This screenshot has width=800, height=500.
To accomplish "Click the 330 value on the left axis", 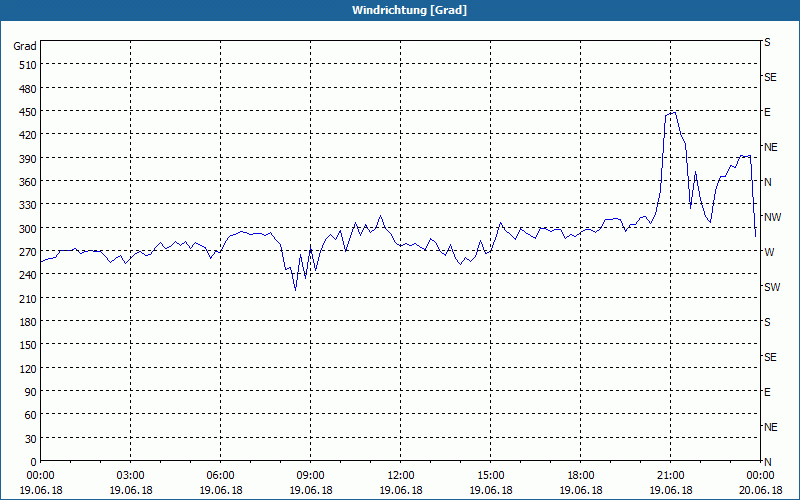I will pyautogui.click(x=29, y=205).
